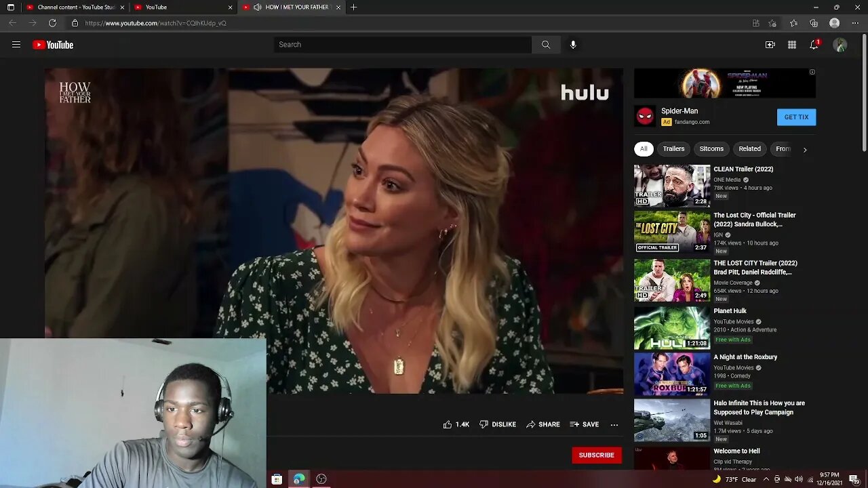The image size is (868, 488).
Task: Open the taskbar clock showing 9:57 PM
Action: (x=830, y=479)
